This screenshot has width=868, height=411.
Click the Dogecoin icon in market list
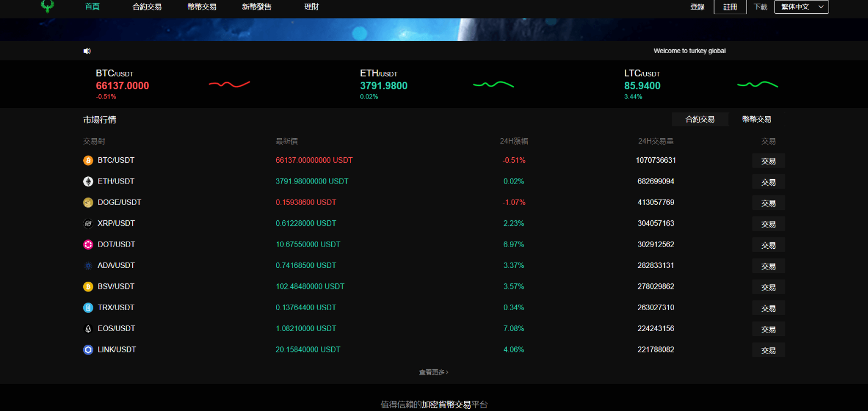click(88, 203)
